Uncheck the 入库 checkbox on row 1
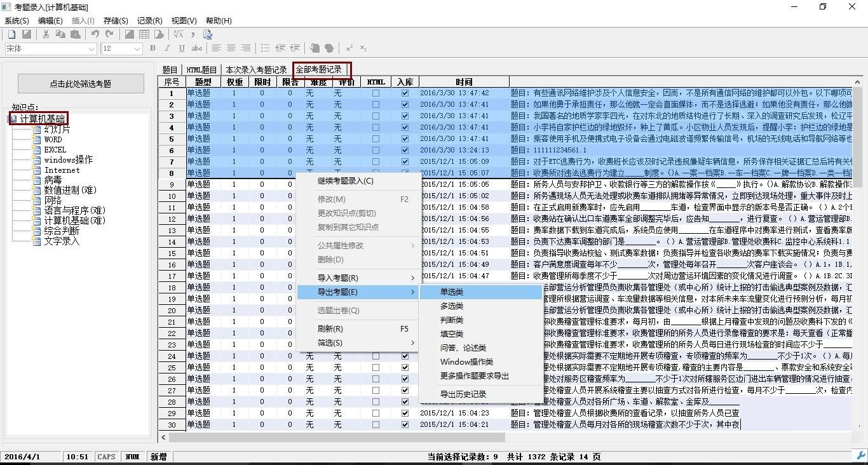Image resolution: width=868 pixels, height=465 pixels. pyautogui.click(x=405, y=93)
